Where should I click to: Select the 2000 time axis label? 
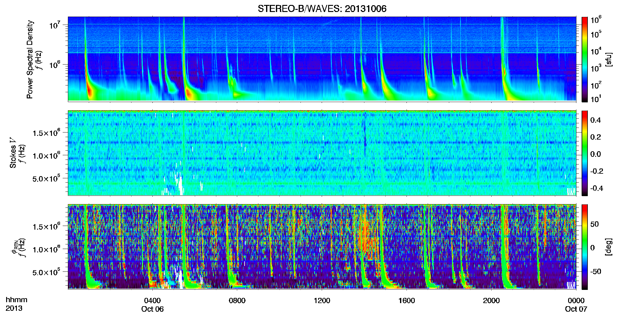[491, 301]
